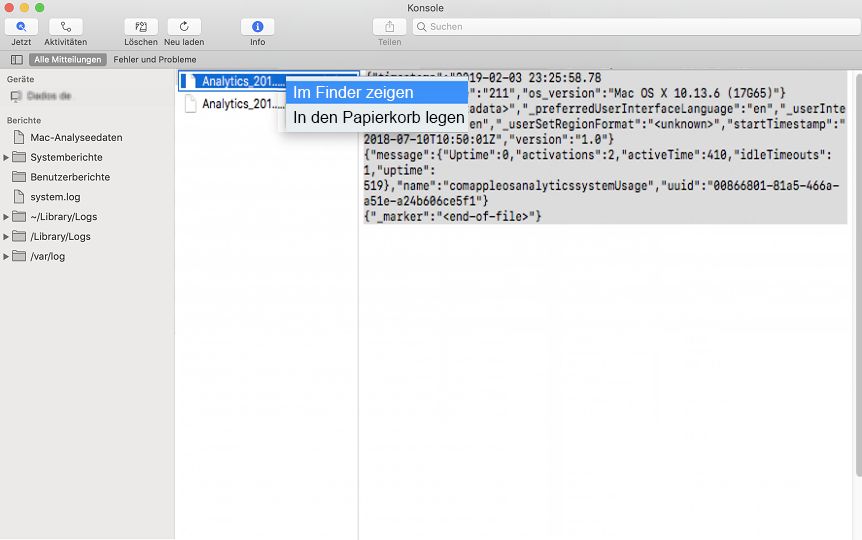Select the /Library/Logs folder
The image size is (862, 540).
click(x=60, y=236)
